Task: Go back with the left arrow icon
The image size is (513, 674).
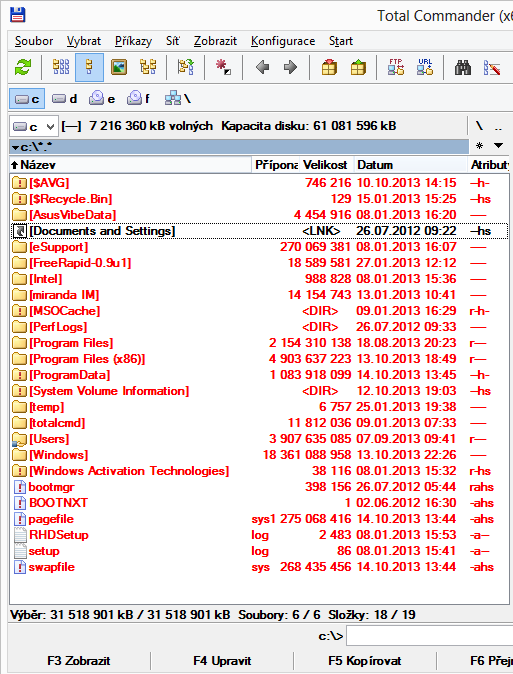Action: pyautogui.click(x=262, y=67)
